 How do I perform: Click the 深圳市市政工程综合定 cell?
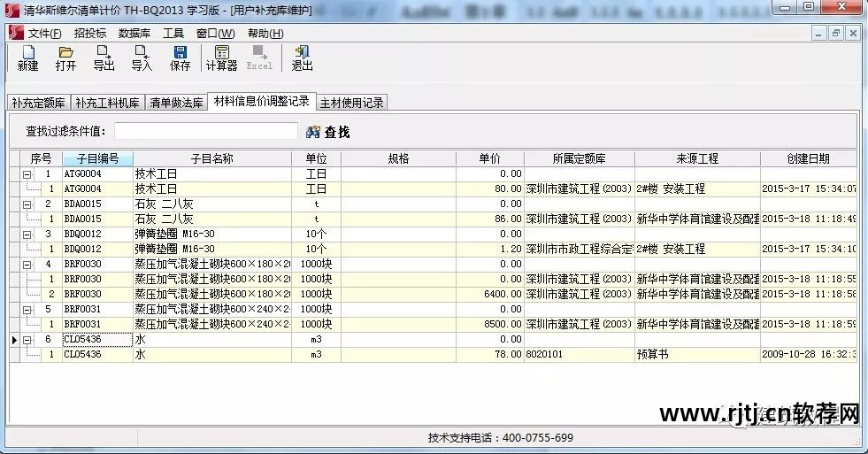tap(579, 250)
